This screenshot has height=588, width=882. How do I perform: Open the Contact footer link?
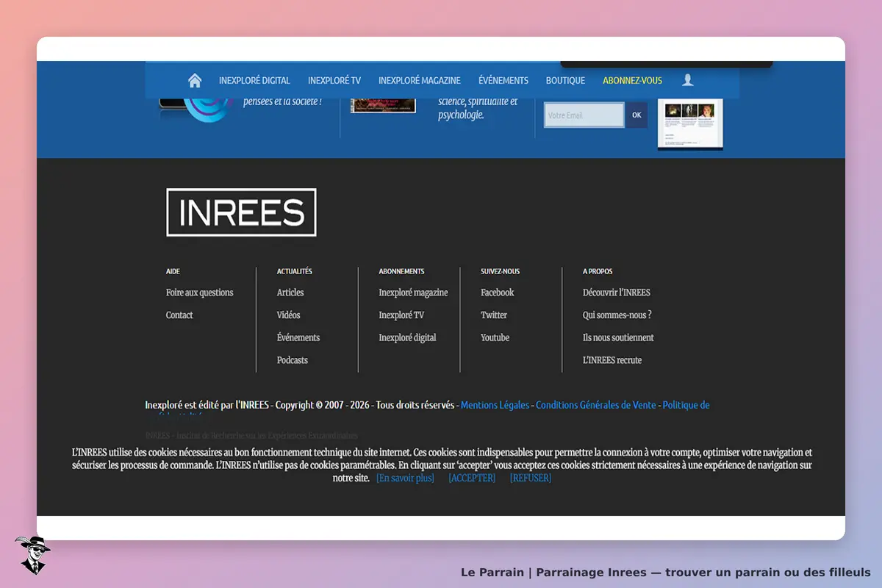[179, 315]
